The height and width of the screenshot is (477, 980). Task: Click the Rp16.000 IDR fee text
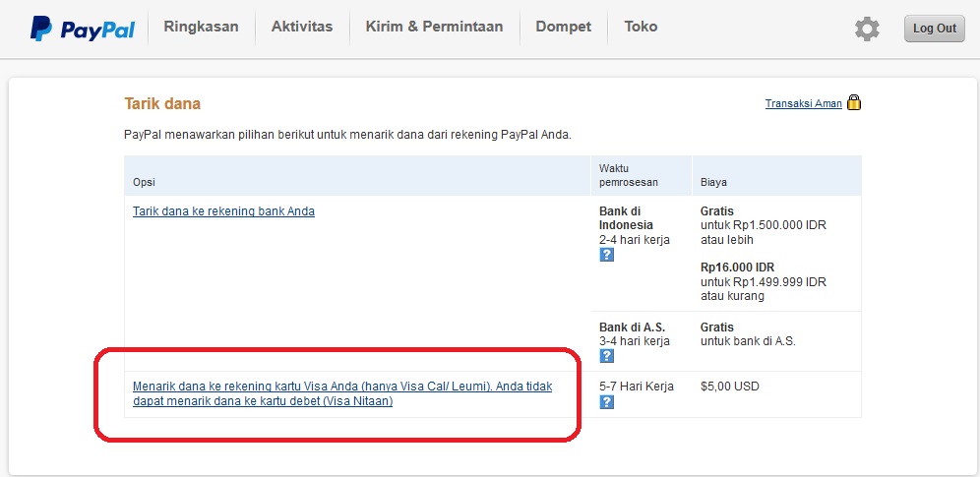(x=738, y=268)
